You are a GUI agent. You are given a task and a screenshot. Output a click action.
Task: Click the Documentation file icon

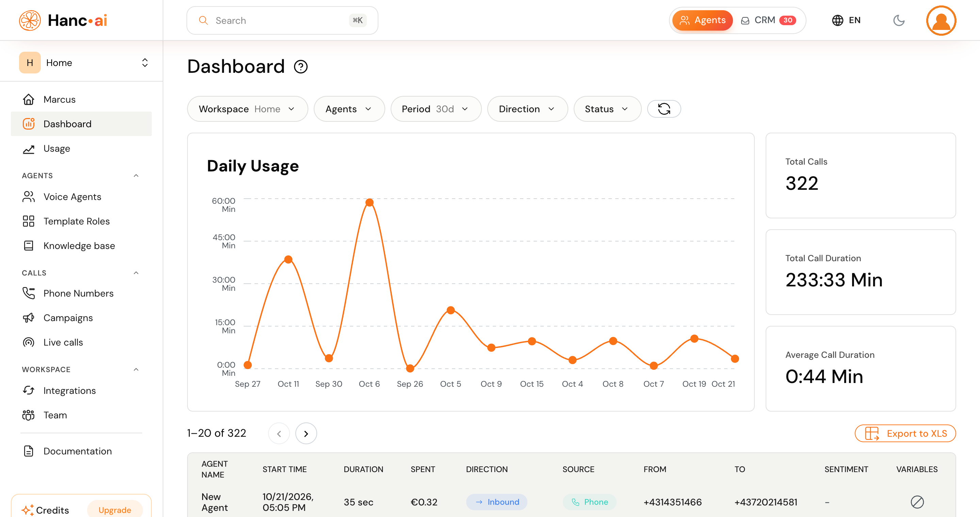pyautogui.click(x=29, y=451)
